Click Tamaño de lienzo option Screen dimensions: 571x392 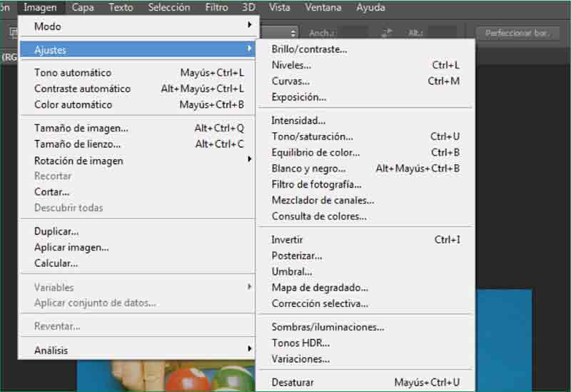[x=79, y=144]
